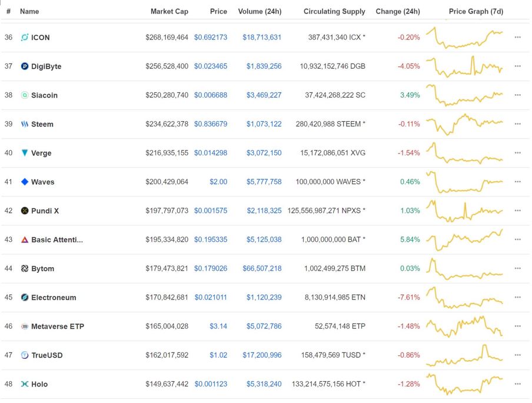
Task: Open the three-dot menu for Electroneum row
Action: [517, 297]
